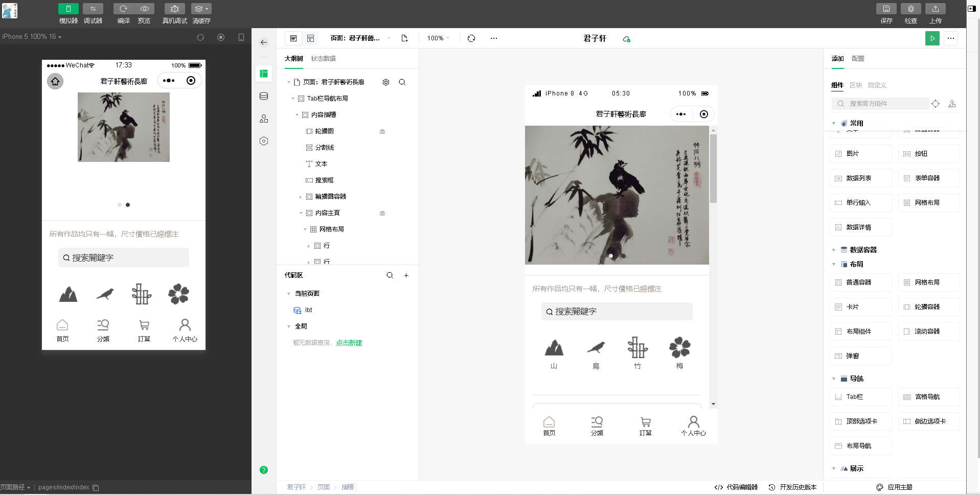
Task: Open real device debugging
Action: tap(174, 9)
